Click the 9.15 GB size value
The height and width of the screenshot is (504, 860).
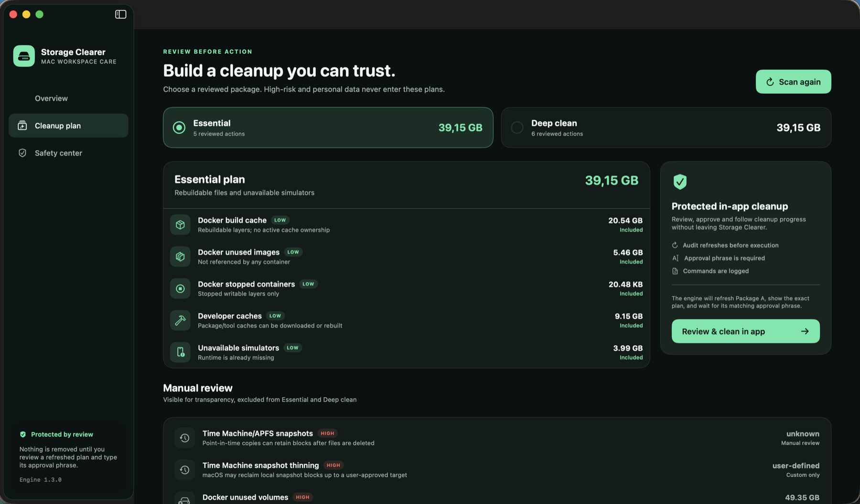tap(628, 317)
